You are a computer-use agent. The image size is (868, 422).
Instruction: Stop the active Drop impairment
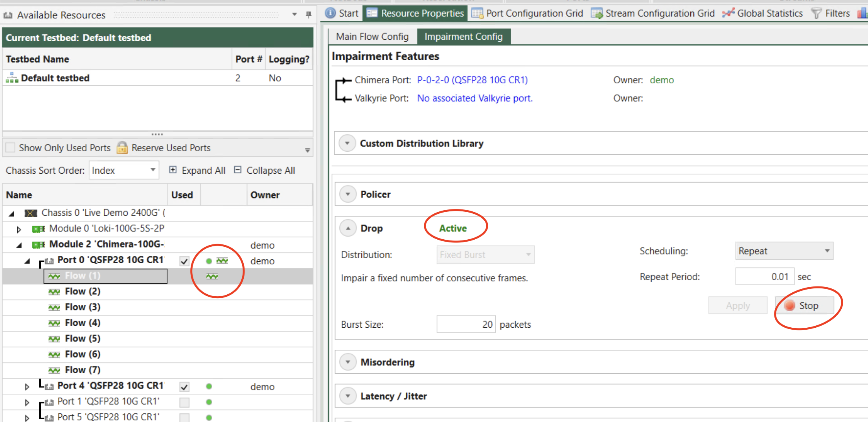(x=804, y=306)
